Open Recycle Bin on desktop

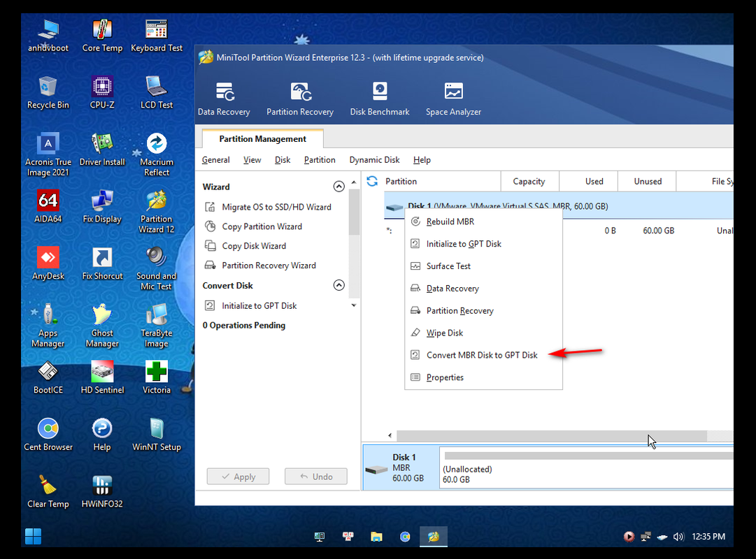[48, 92]
